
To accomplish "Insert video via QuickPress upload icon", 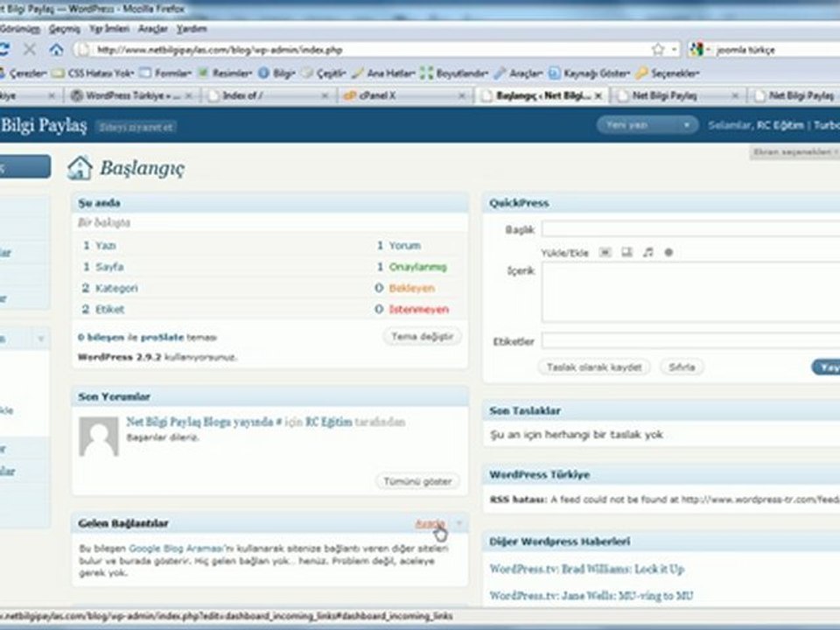I will pos(626,252).
